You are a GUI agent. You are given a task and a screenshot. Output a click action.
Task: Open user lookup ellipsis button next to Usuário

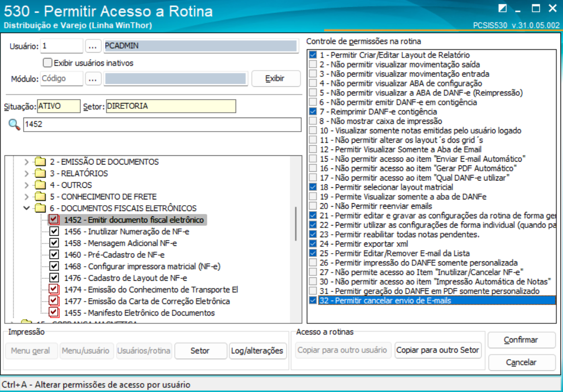point(93,46)
